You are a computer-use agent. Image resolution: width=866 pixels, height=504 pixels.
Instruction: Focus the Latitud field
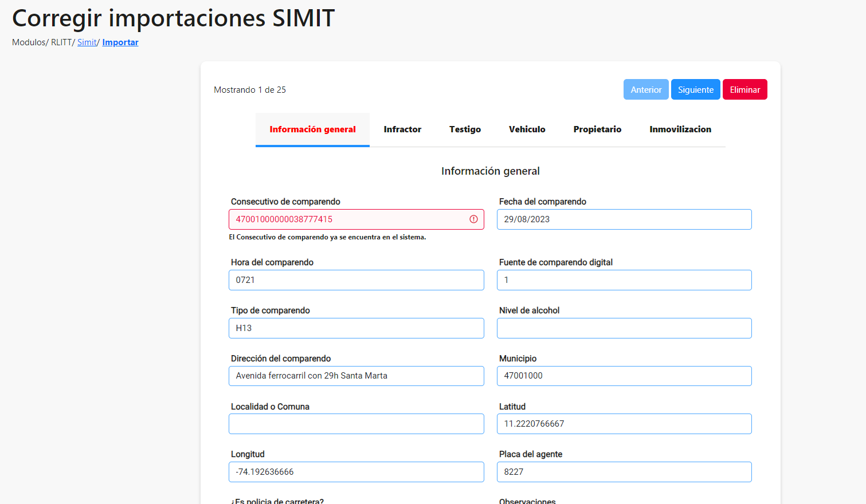pyautogui.click(x=624, y=424)
